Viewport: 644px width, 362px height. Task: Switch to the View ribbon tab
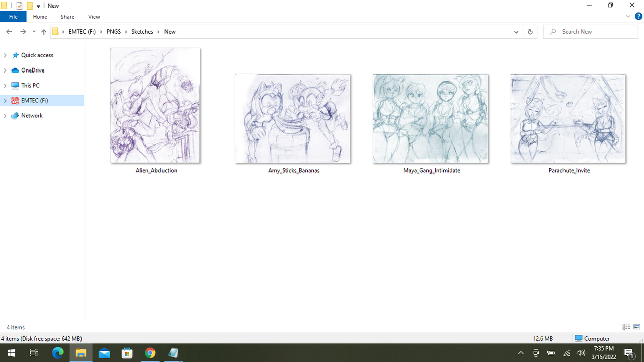94,17
